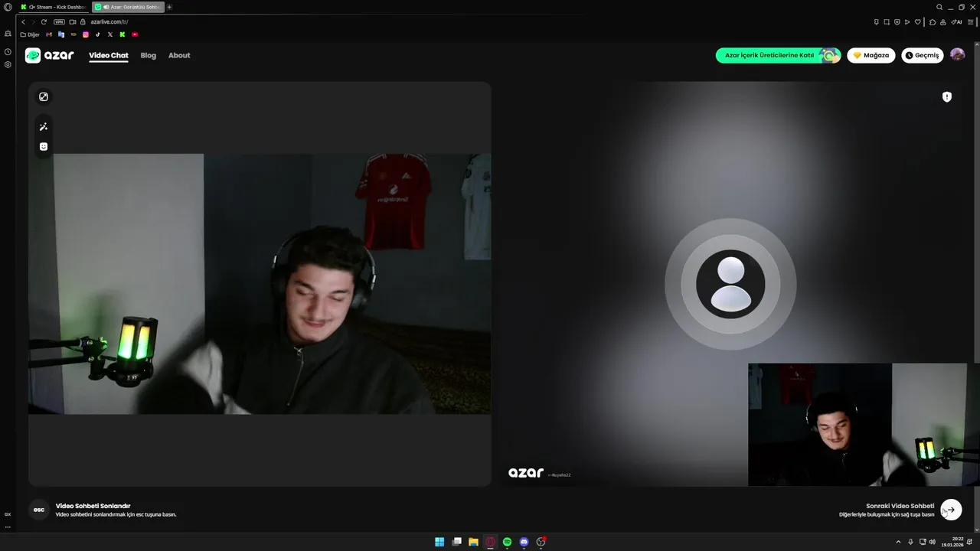Open the Blog page
The image size is (980, 551).
coord(149,55)
